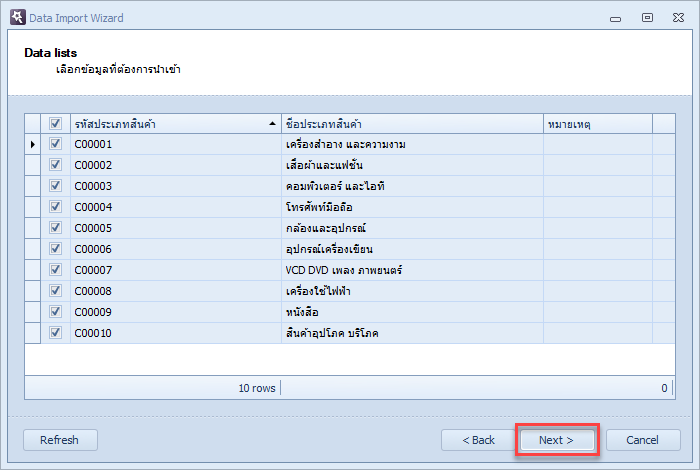
Task: Close the Data Import Wizard window
Action: pyautogui.click(x=678, y=17)
